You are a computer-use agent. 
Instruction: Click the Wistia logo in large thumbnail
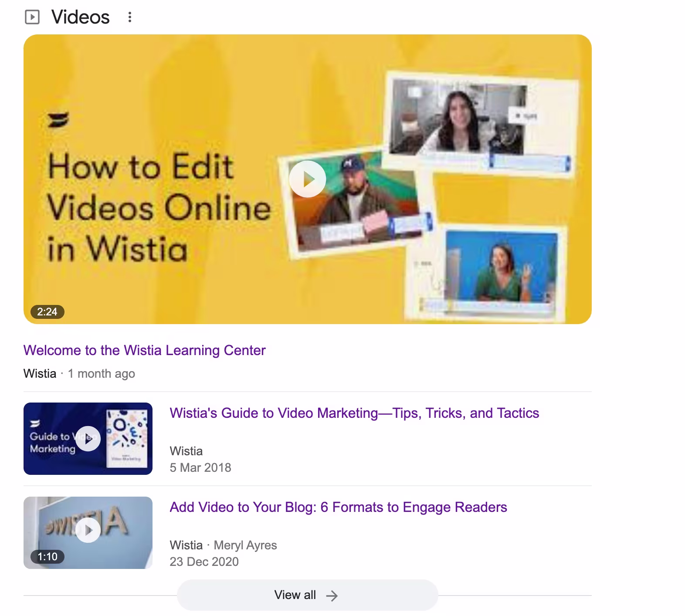tap(58, 120)
